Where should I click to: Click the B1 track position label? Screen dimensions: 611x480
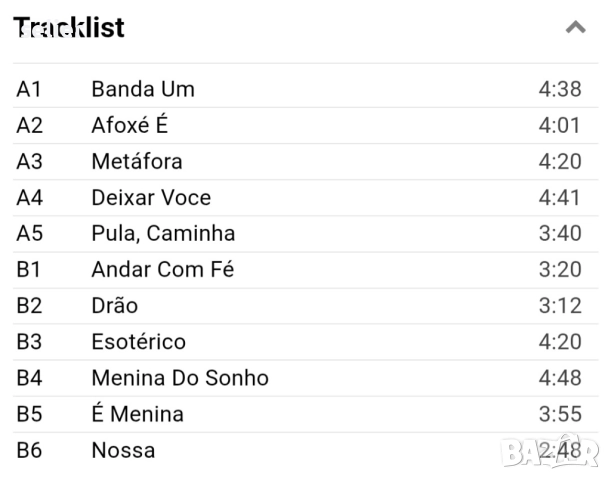click(29, 269)
